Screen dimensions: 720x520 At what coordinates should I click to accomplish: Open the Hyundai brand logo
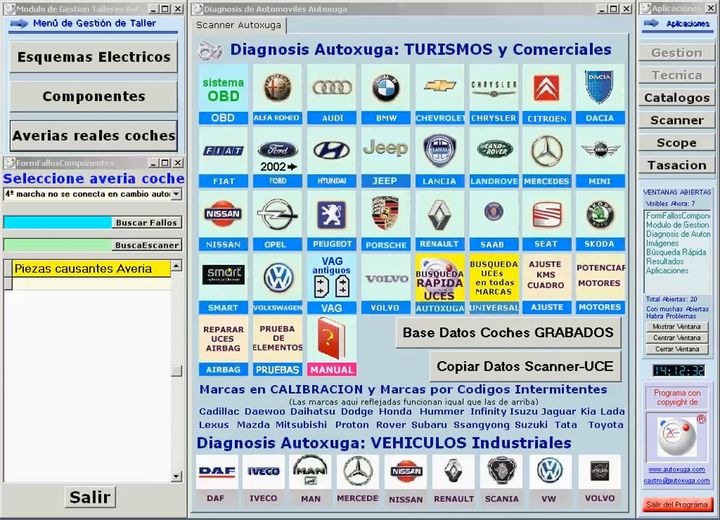pos(332,151)
